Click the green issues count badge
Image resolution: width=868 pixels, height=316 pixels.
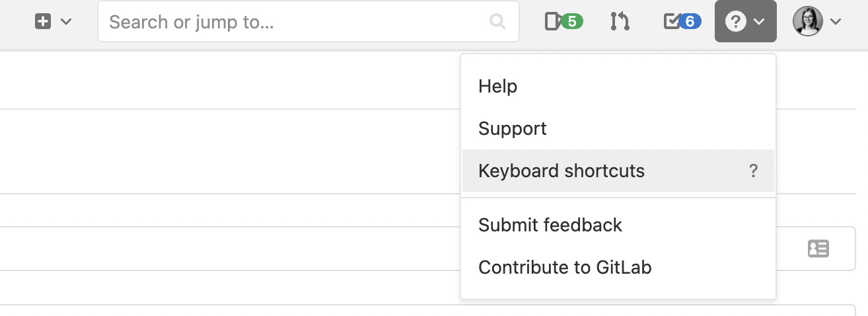(x=572, y=22)
